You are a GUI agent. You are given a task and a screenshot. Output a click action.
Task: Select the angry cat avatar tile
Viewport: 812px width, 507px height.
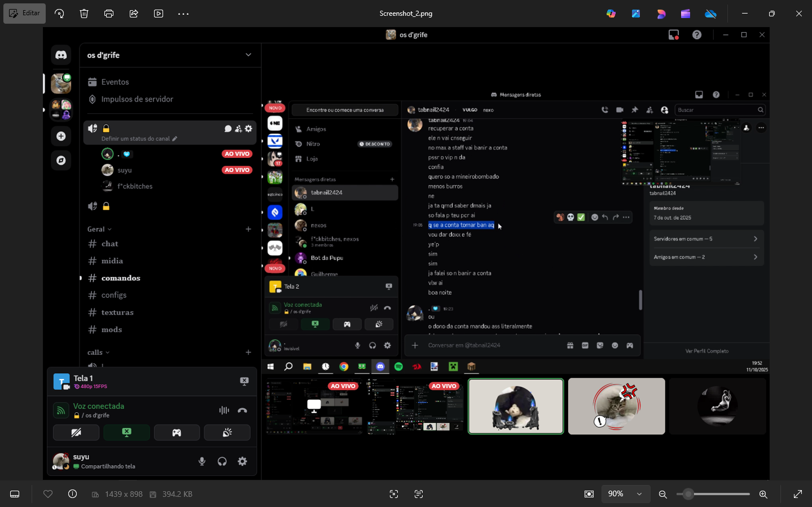coord(616,406)
